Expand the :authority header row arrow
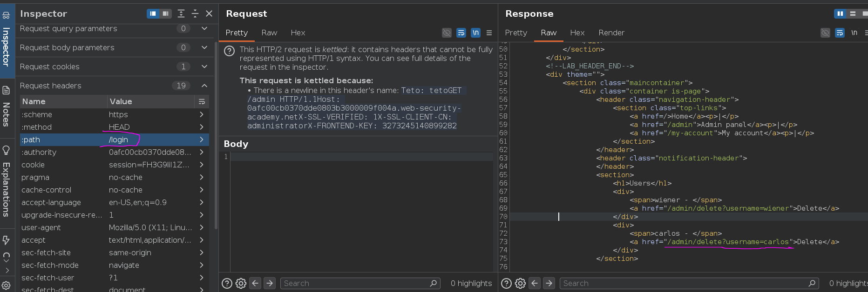Image resolution: width=868 pixels, height=292 pixels. 202,152
